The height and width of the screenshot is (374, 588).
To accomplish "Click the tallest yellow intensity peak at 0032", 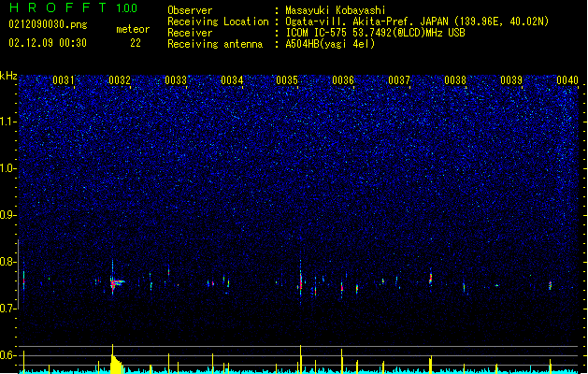I will [x=112, y=359].
